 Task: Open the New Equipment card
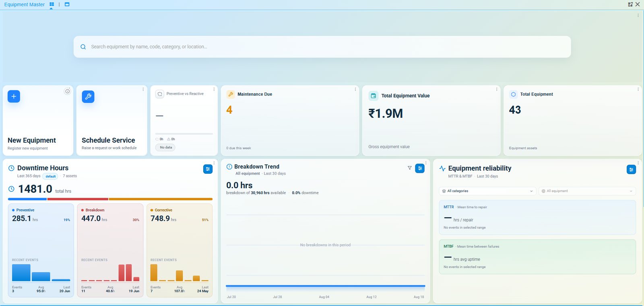38,120
